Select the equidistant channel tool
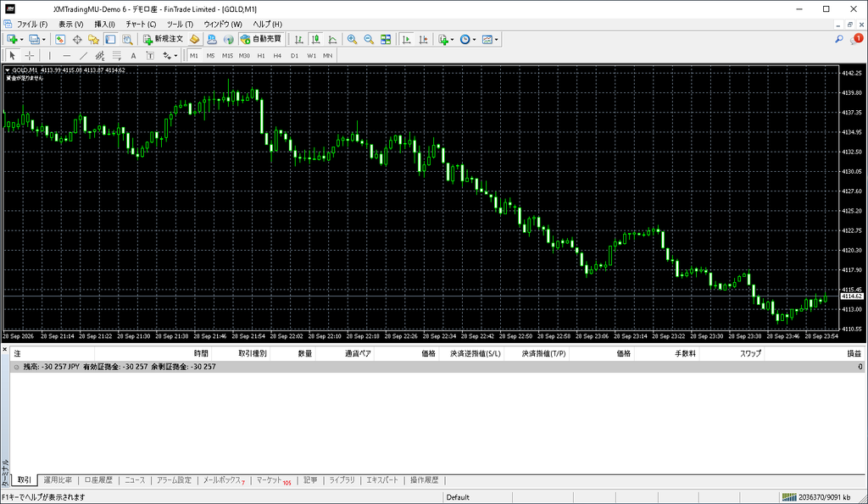The height and width of the screenshot is (504, 868). [x=100, y=55]
